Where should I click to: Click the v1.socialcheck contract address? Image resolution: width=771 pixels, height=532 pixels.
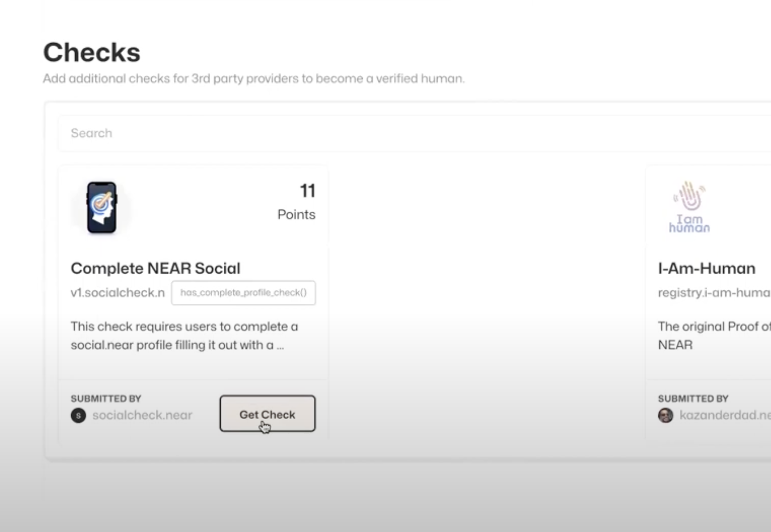(118, 293)
